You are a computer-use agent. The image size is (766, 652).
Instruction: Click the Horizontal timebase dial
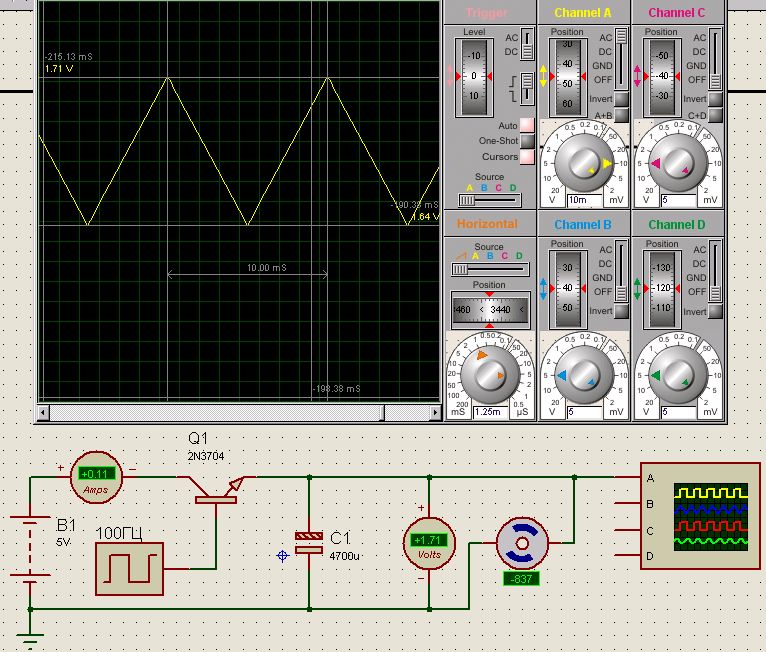490,375
